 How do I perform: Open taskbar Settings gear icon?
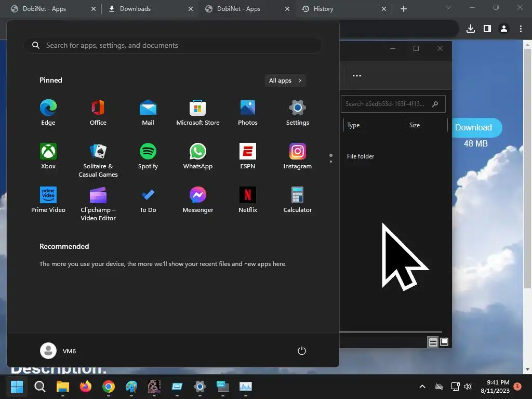200,387
